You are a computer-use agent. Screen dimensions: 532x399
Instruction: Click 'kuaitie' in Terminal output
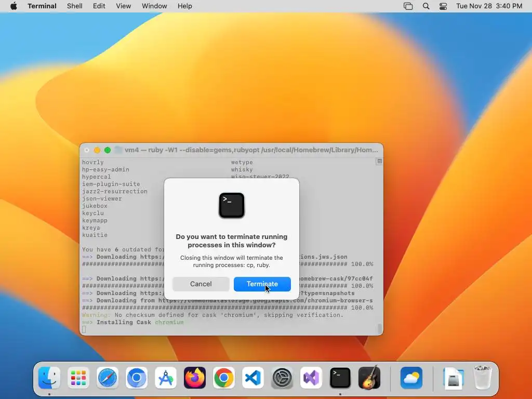(x=95, y=235)
